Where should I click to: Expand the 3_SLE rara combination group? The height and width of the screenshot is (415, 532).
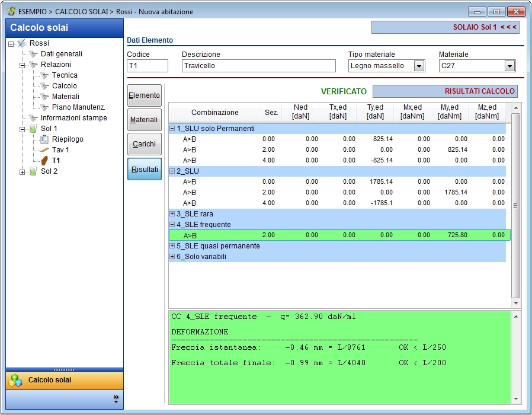[172, 214]
